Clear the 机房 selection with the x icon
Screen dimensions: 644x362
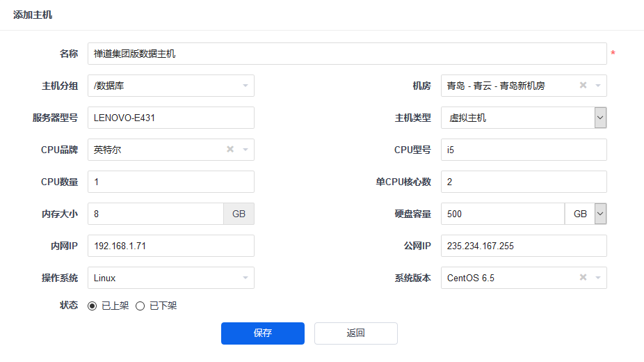(583, 85)
